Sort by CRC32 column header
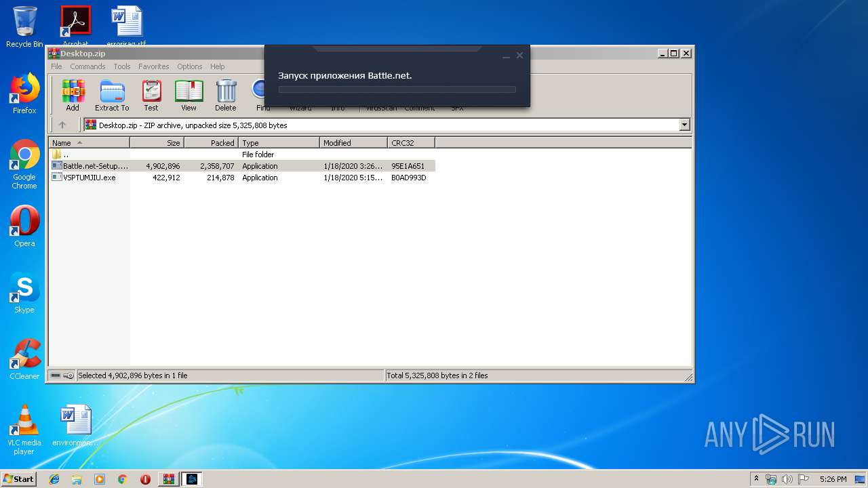This screenshot has width=868, height=488. [411, 142]
